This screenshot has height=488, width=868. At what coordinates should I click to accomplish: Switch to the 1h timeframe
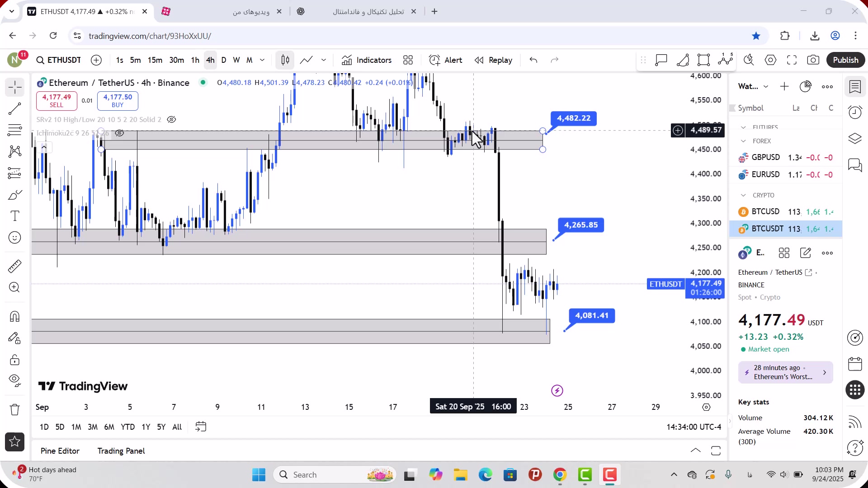click(x=195, y=60)
